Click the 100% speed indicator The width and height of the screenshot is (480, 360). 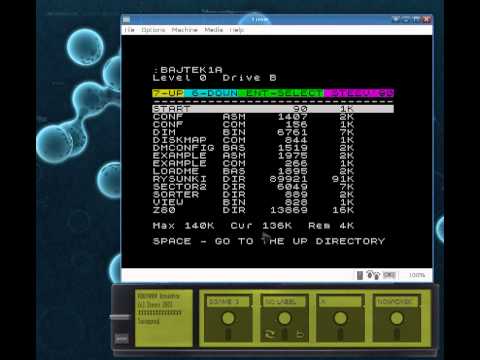(417, 275)
